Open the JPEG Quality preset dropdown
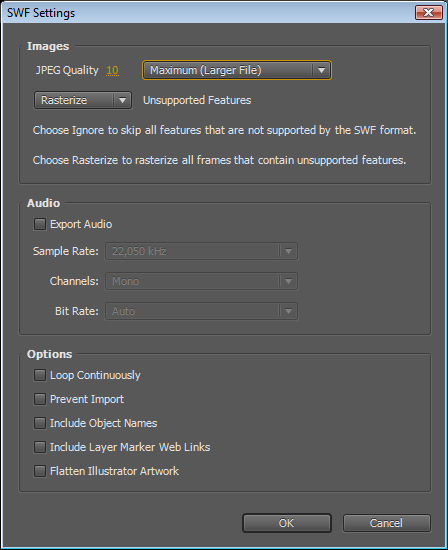 tap(237, 70)
